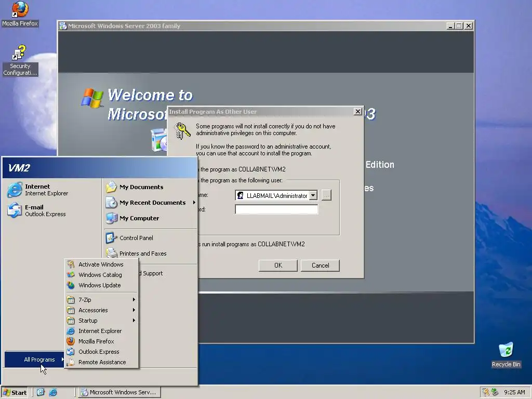Click the Windows flag logo in Welcome window
The image size is (532, 399).
pyautogui.click(x=92, y=98)
